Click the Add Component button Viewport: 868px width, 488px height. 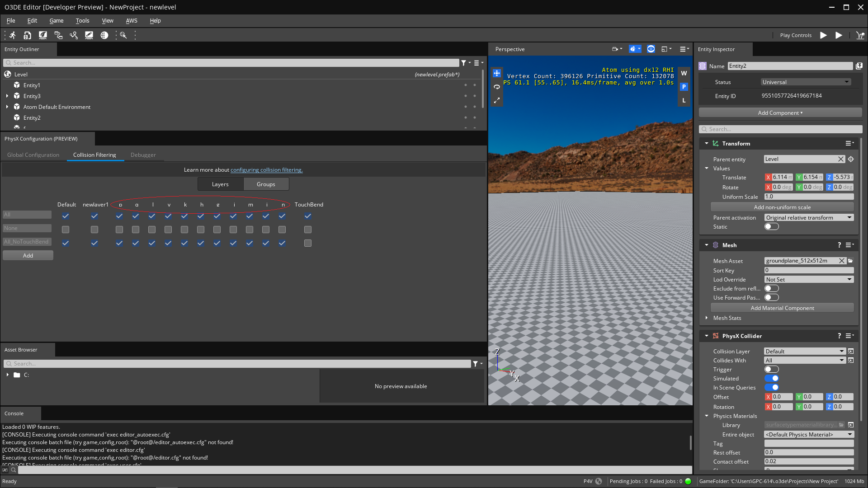780,113
